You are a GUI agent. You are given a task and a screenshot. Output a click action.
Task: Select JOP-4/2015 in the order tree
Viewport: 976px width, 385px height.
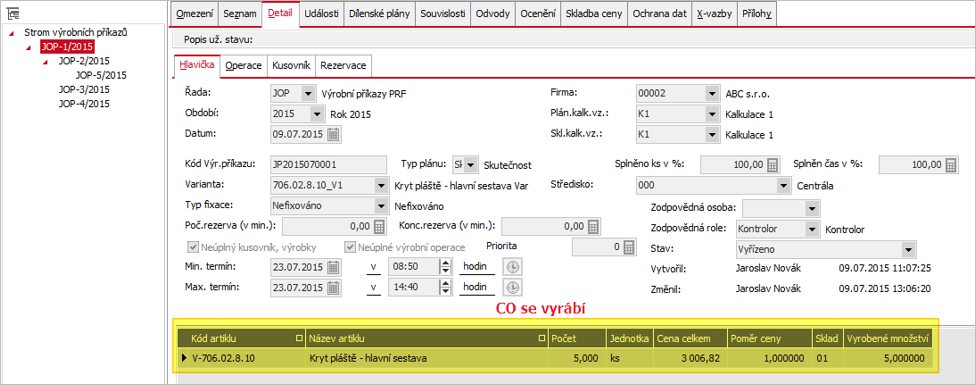[x=84, y=104]
